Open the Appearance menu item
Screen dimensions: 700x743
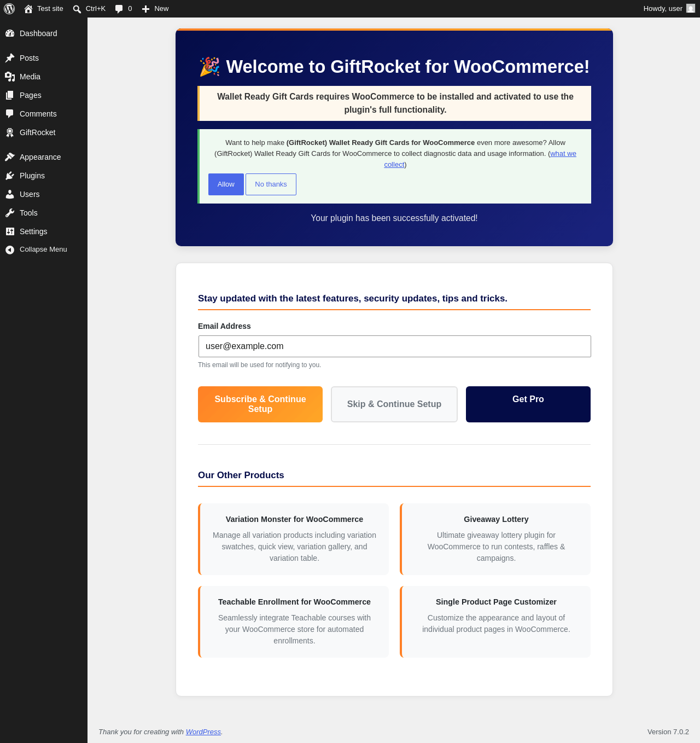coord(44,157)
